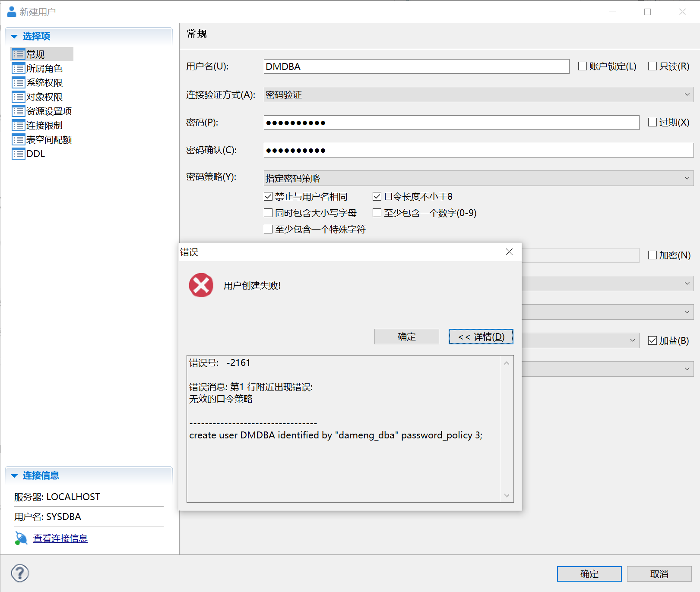Open the DDL page

coord(36,154)
